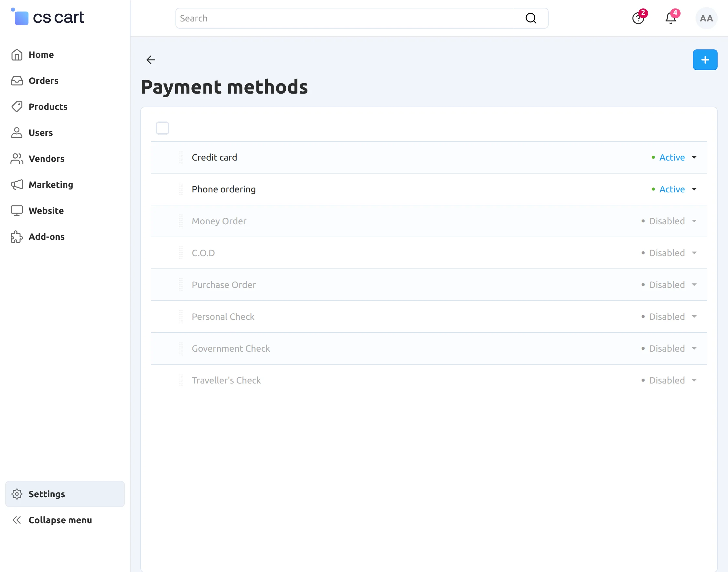Open the notifications bell
This screenshot has height=572, width=728.
point(671,18)
